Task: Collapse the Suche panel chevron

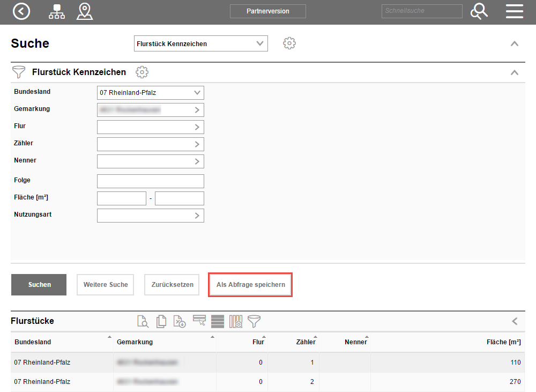Action: click(515, 44)
